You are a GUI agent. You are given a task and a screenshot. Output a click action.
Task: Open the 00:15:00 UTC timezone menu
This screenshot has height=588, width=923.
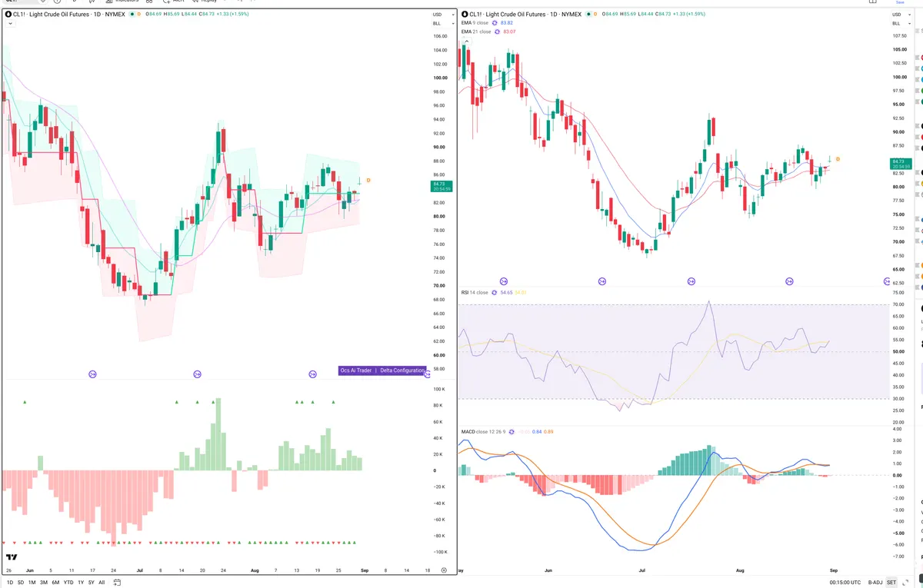pyautogui.click(x=845, y=582)
